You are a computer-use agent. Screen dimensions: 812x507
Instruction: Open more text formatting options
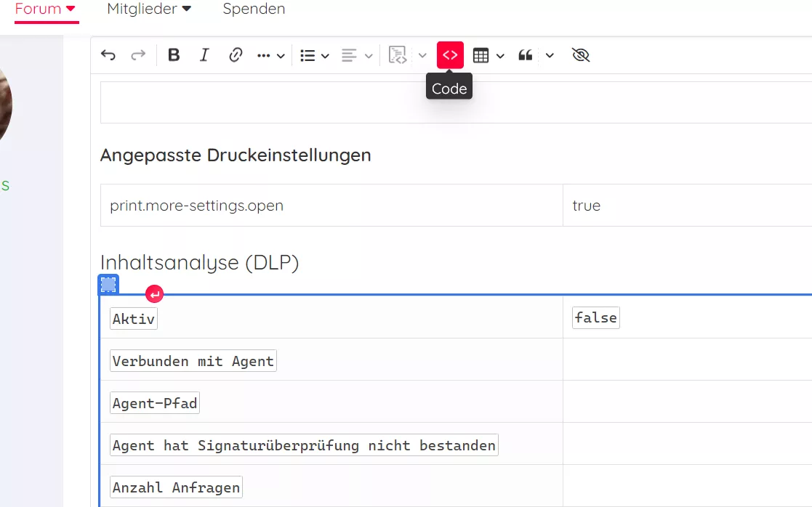[270, 55]
